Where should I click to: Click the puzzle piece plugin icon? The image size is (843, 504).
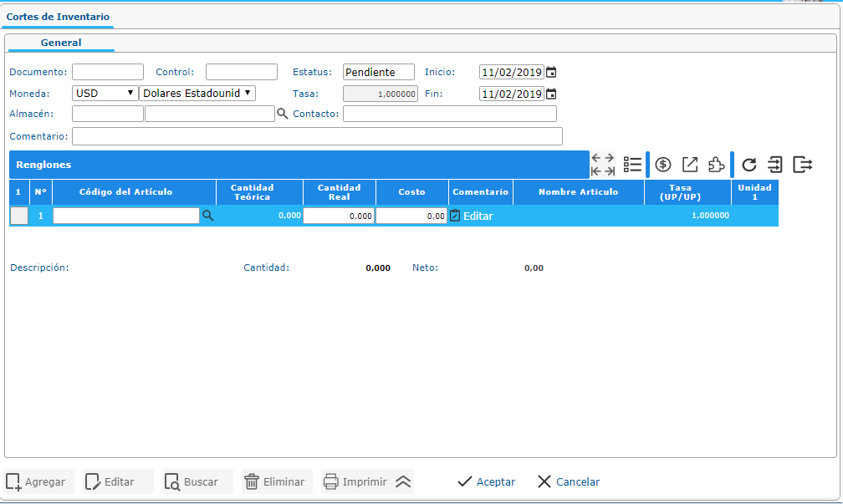pos(717,165)
